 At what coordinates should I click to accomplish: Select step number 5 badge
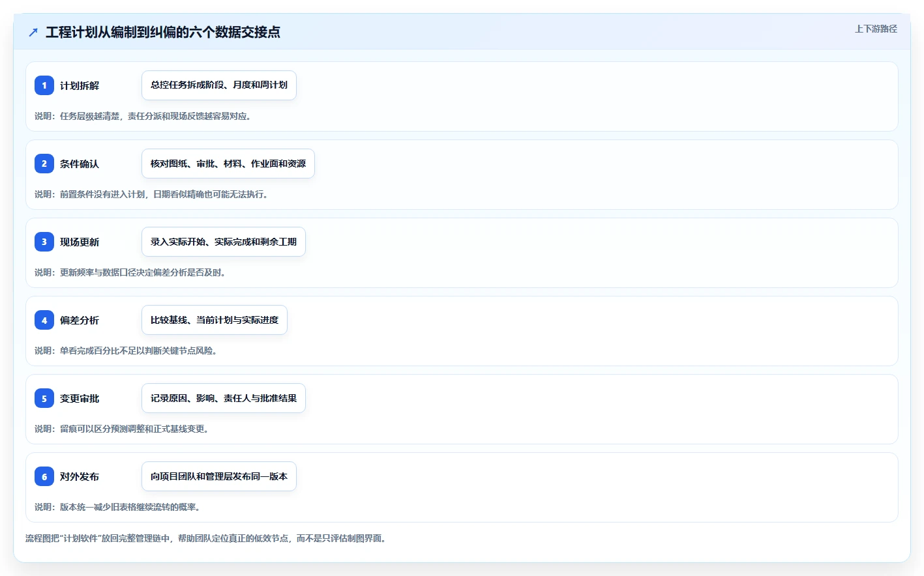(x=44, y=398)
